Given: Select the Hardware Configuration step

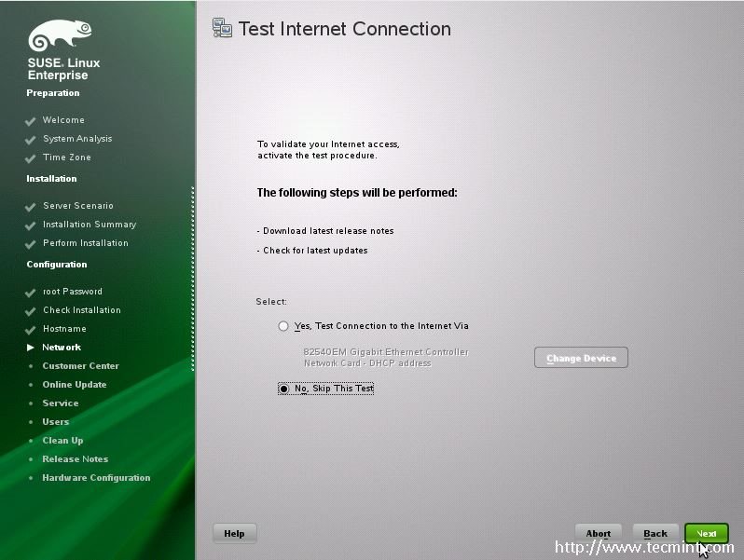Looking at the screenshot, I should [96, 477].
